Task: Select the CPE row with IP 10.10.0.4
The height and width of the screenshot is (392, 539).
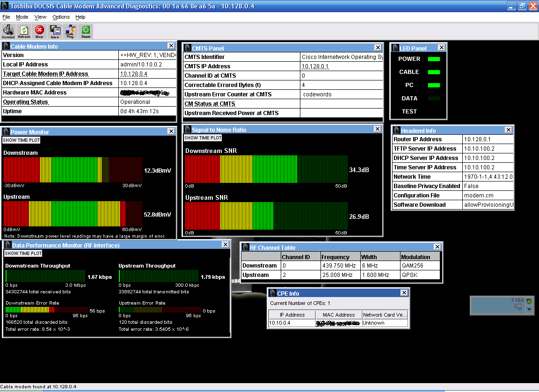Action: point(338,323)
